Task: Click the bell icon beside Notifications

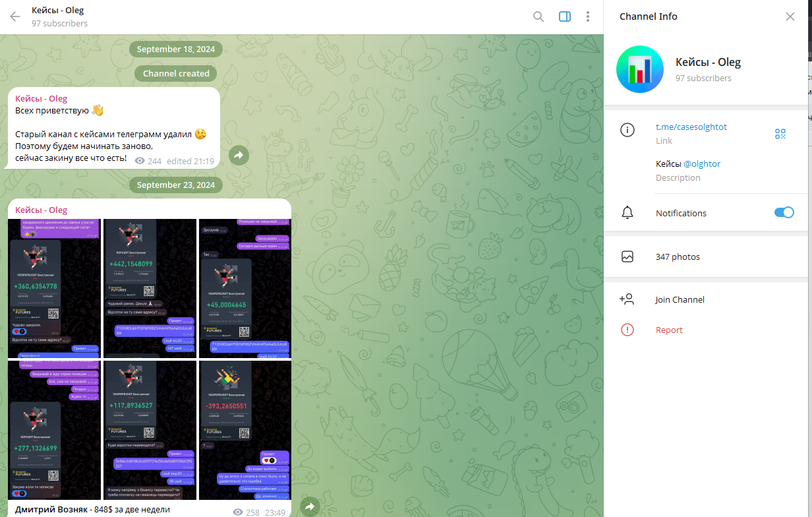Action: 627,213
